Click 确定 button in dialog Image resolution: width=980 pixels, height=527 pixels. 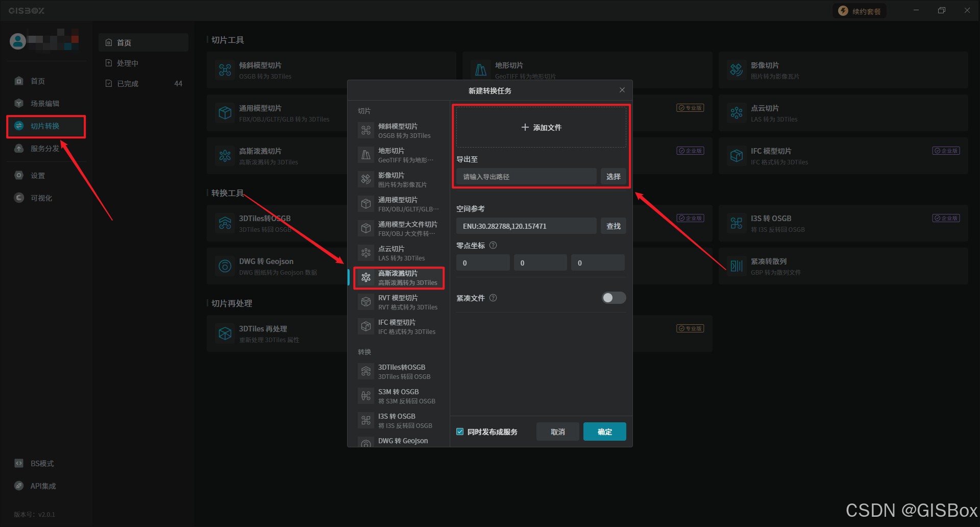[x=605, y=432]
